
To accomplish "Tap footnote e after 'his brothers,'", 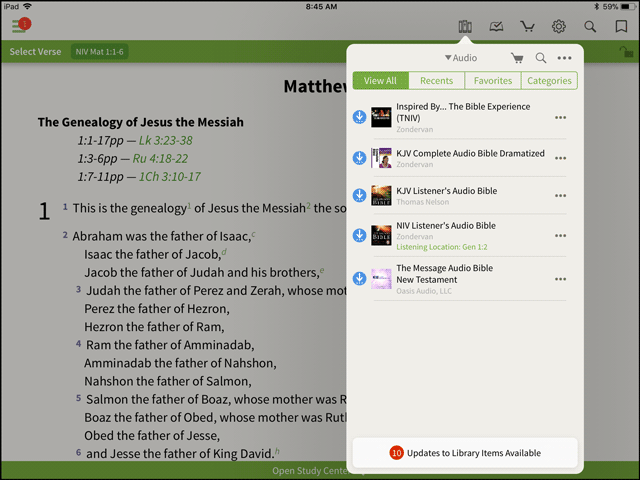I will coord(322,270).
